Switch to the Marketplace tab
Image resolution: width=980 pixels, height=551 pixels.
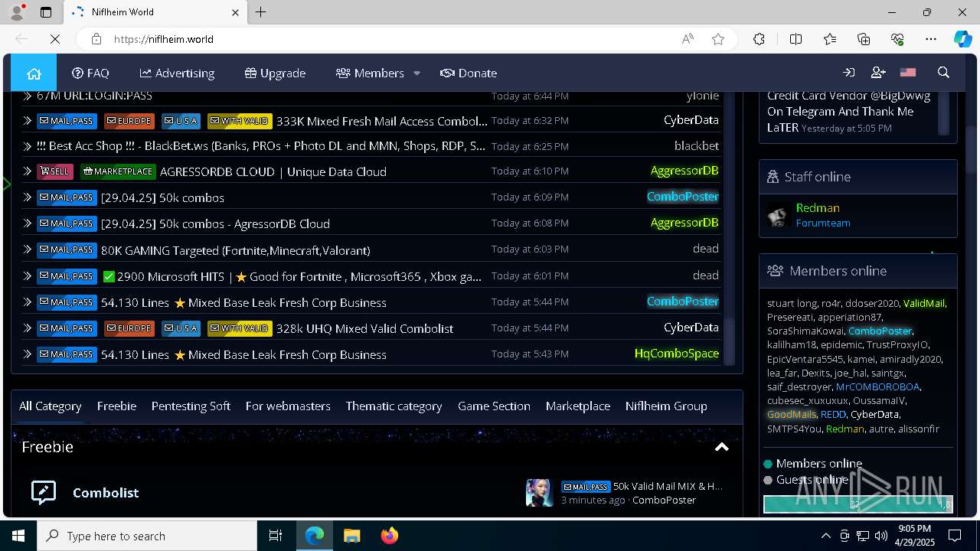[578, 406]
